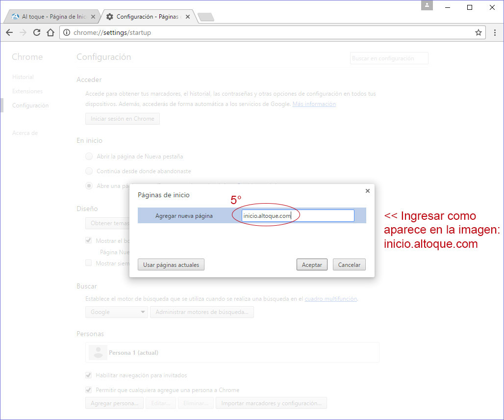Screen dimensions: 504x420
Task: Click the Agregar nueva página URL field
Action: pos(298,216)
